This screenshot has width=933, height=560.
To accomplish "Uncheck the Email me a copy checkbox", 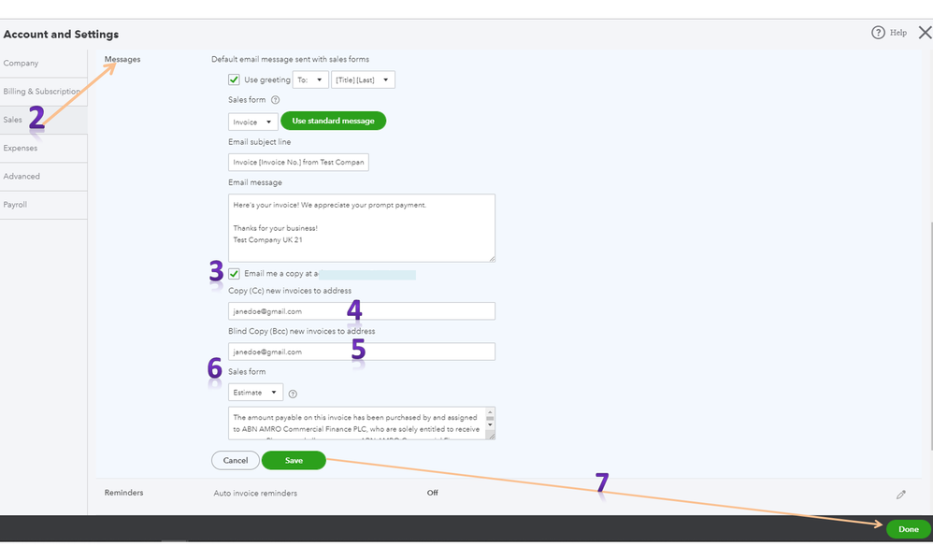I will click(234, 274).
